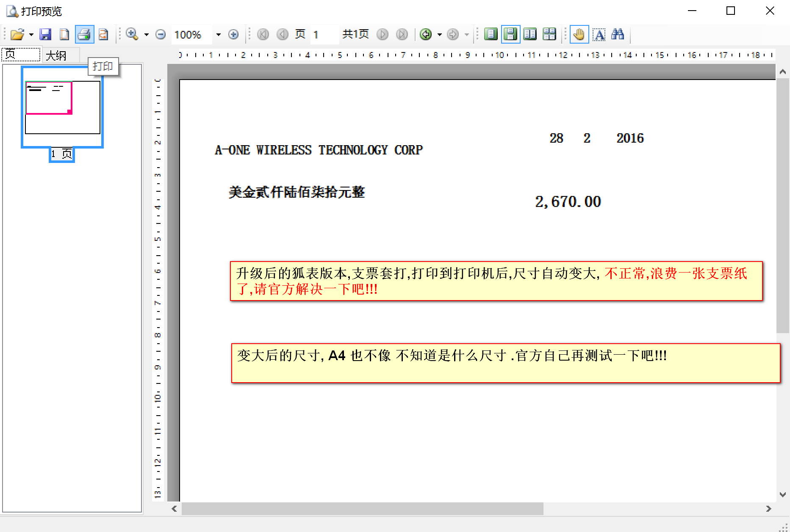Click the note starting 变大后的尺寸

(x=506, y=363)
